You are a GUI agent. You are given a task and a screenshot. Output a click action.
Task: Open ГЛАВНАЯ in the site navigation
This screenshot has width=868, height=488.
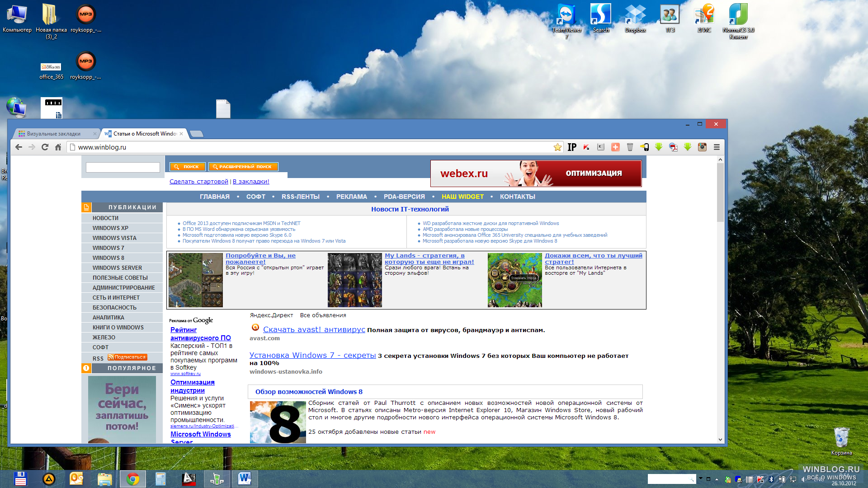[x=215, y=197]
